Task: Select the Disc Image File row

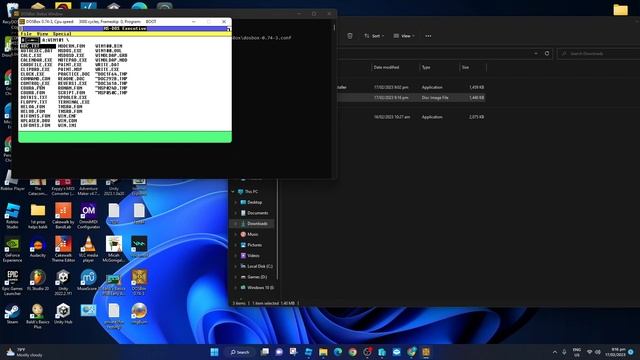Action: point(411,98)
